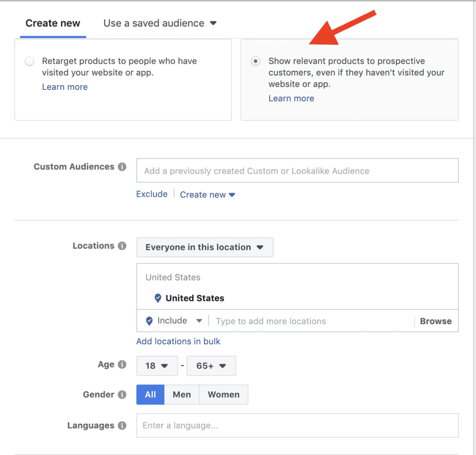476x455 pixels.
Task: Select Show relevant products to prospective customers
Action: (x=256, y=61)
